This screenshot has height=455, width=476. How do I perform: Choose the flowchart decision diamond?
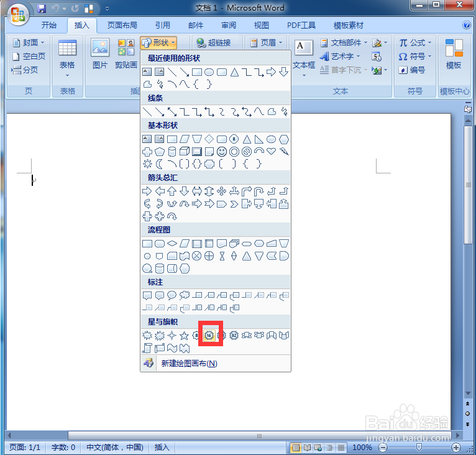172,244
